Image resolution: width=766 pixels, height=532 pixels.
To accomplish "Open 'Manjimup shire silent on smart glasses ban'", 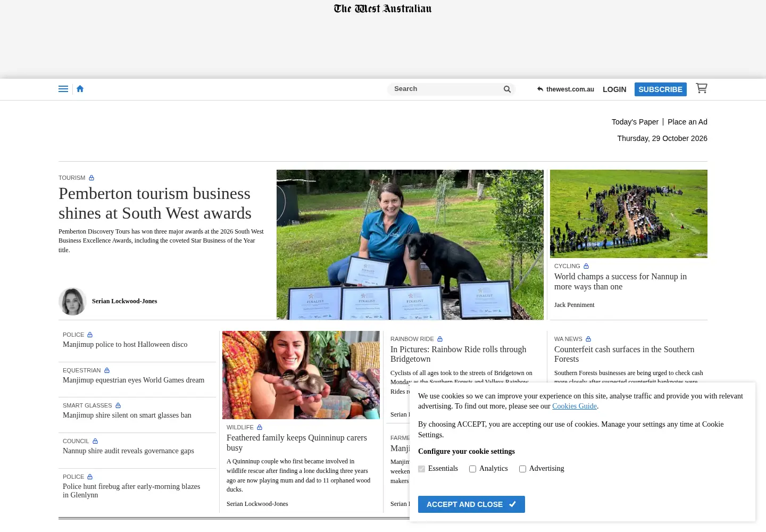I will click(x=127, y=415).
